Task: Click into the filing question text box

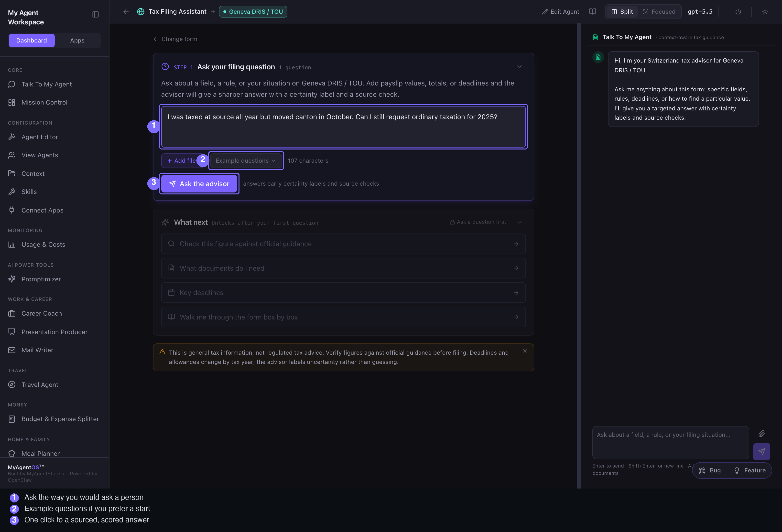Action: click(x=343, y=127)
